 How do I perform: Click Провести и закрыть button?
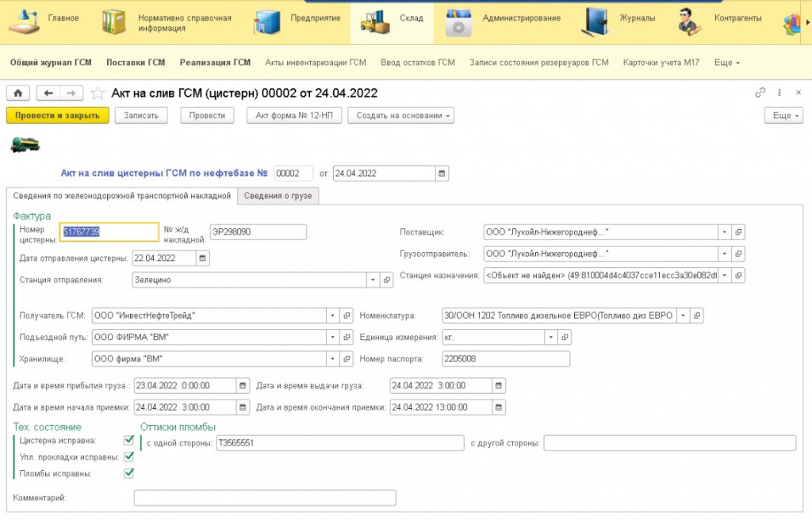[57, 116]
